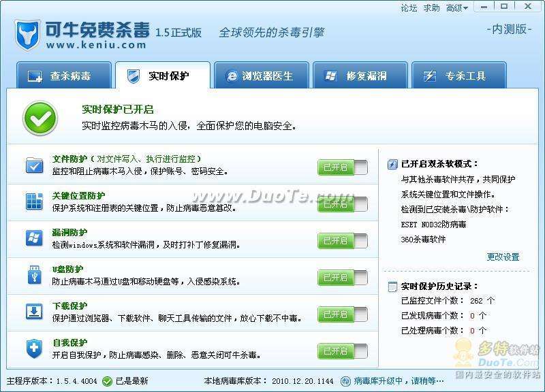Click the virus database updating icon

345,381
